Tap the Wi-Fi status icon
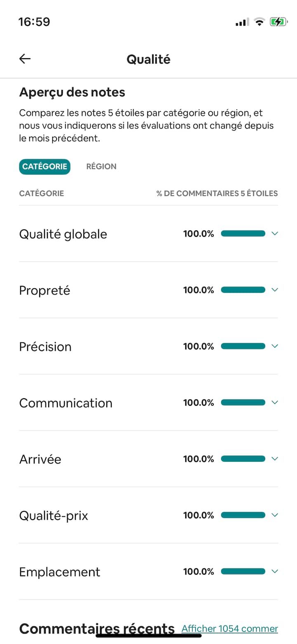The image size is (297, 644). tap(259, 22)
